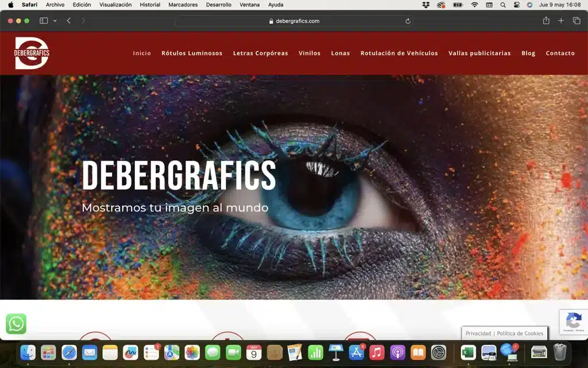Go to Contacto page
The image size is (588, 368).
click(560, 53)
